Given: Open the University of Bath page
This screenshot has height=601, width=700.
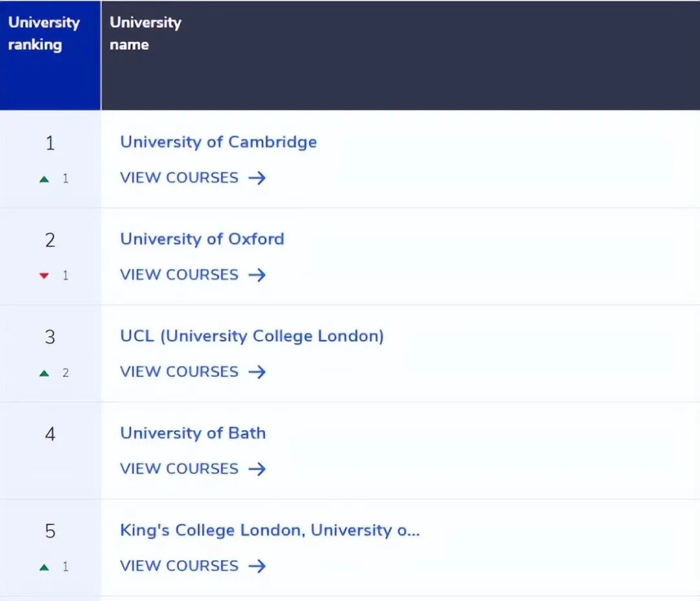Looking at the screenshot, I should pos(192,433).
